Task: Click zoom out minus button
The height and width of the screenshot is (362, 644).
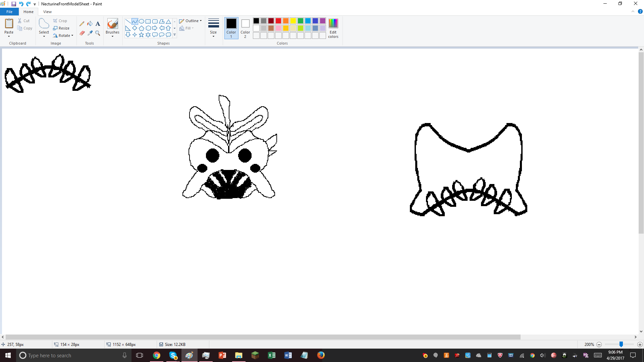Action: 599,345
